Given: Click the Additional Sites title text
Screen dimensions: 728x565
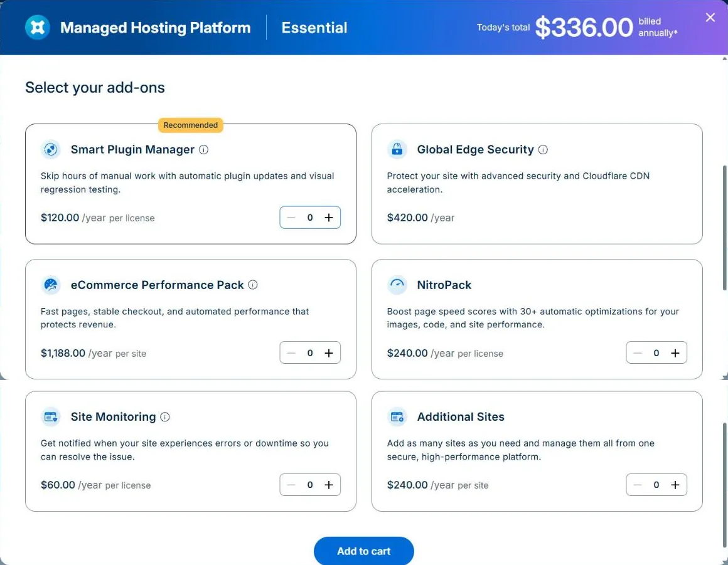Looking at the screenshot, I should pyautogui.click(x=461, y=416).
